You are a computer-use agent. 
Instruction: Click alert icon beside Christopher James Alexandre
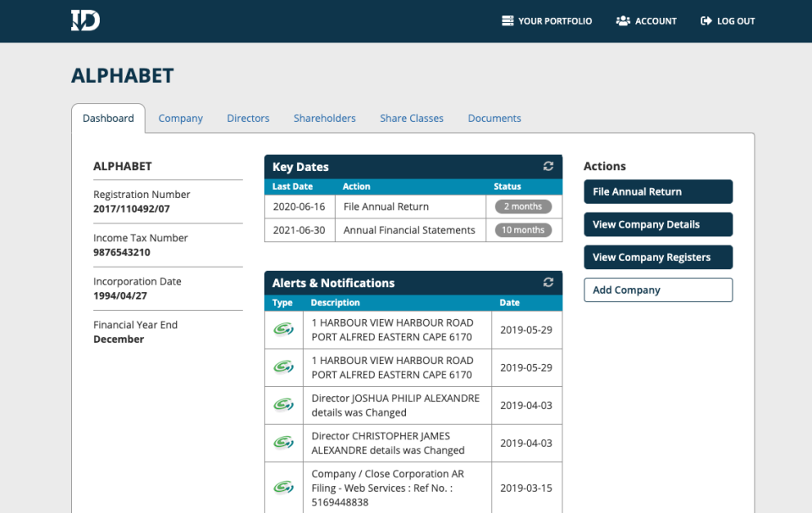click(283, 443)
